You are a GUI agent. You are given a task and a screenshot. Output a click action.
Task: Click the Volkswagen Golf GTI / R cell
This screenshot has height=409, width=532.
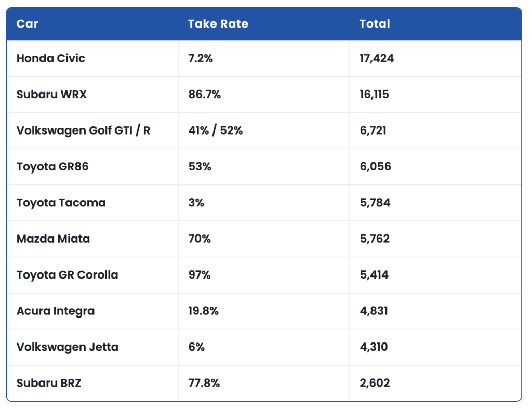click(83, 130)
